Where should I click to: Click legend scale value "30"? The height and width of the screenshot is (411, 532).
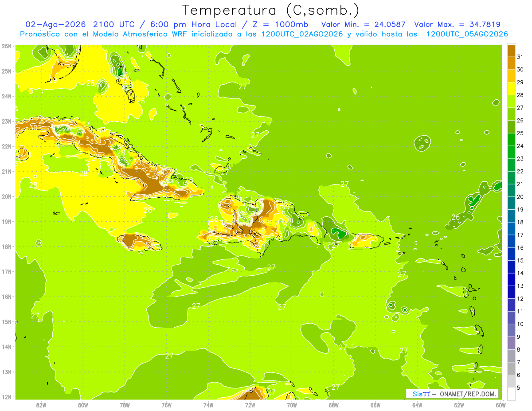[520, 70]
